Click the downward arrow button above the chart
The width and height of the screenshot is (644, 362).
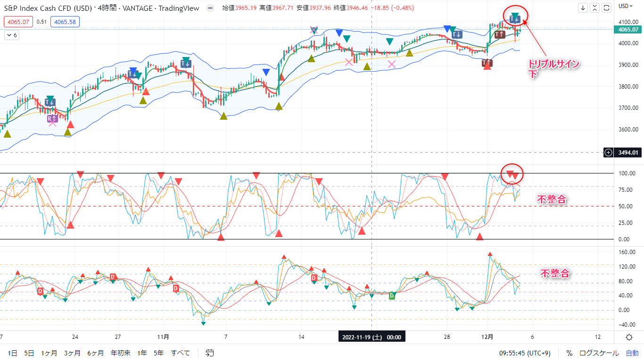(x=583, y=8)
